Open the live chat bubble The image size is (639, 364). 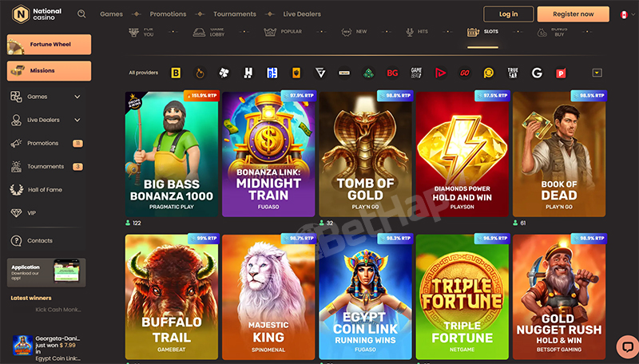(x=627, y=346)
